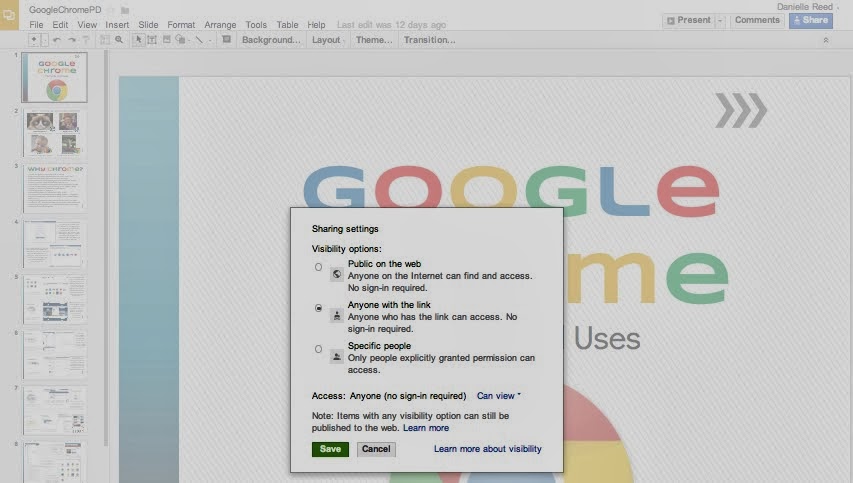Click the Zoom to fit icon

[104, 40]
